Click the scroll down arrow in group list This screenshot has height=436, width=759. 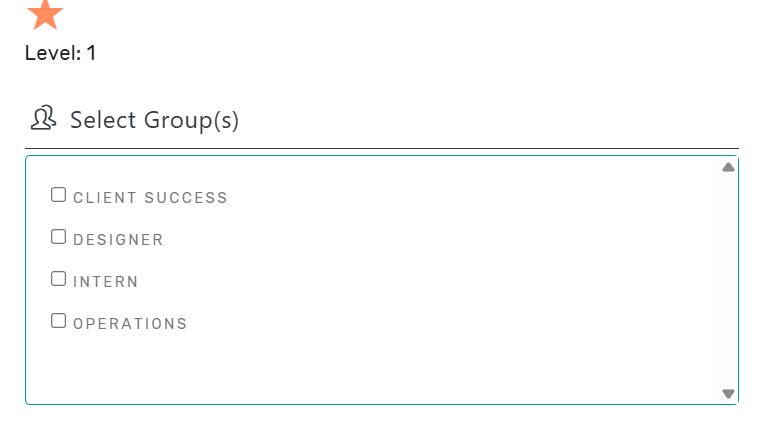pyautogui.click(x=729, y=393)
